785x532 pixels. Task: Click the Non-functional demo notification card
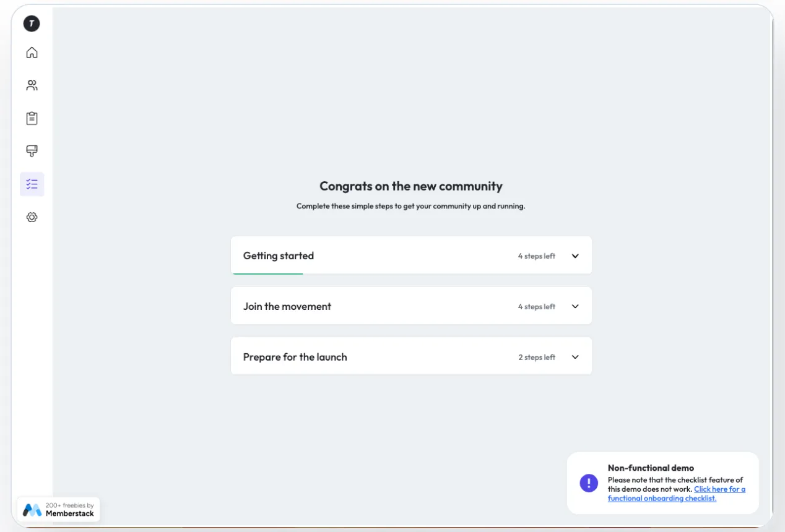coord(662,483)
